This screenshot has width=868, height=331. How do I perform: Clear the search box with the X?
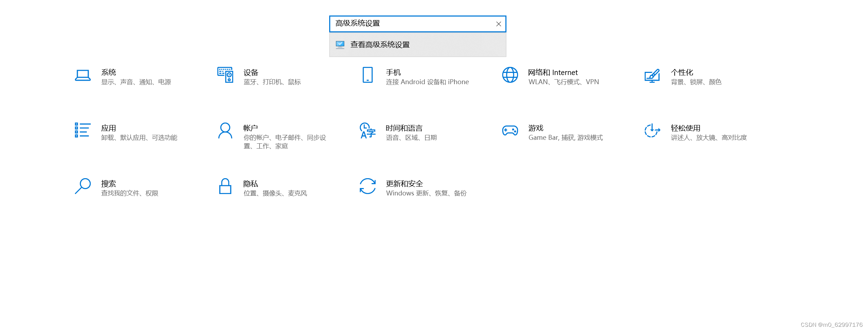498,24
